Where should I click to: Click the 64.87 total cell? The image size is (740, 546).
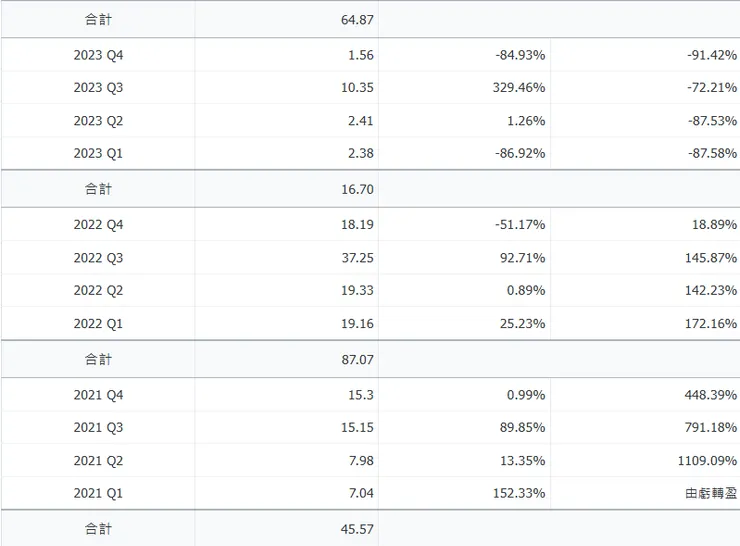[x=357, y=18]
